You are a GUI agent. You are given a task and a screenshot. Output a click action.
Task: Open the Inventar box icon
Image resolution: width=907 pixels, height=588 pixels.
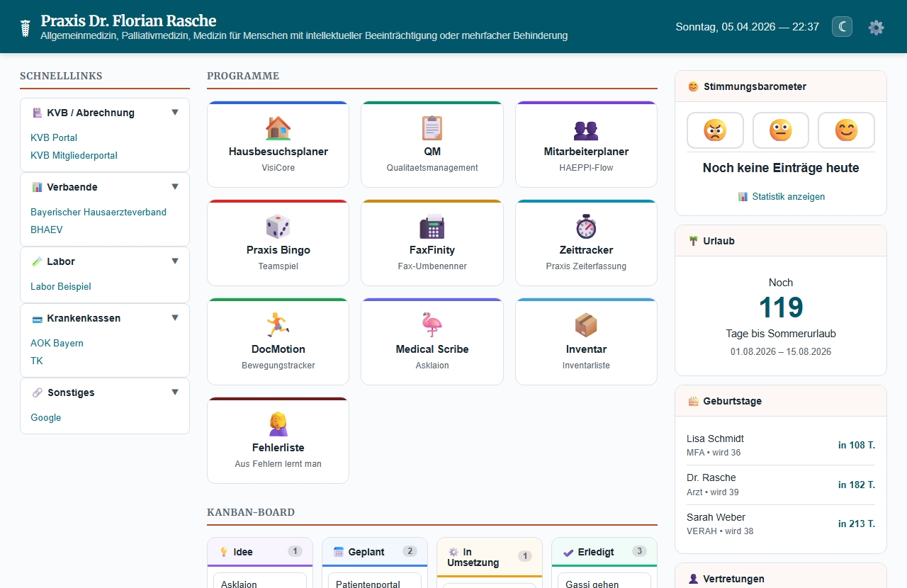[586, 325]
